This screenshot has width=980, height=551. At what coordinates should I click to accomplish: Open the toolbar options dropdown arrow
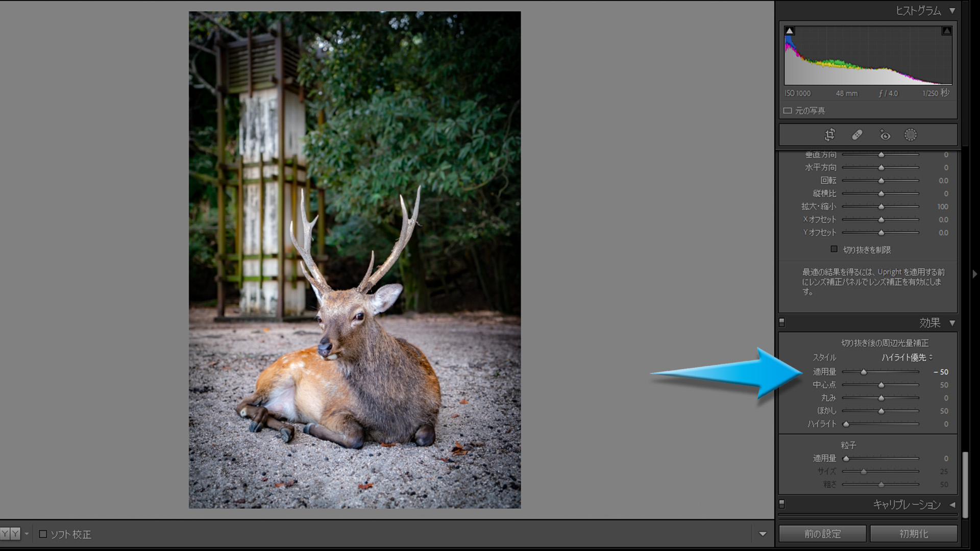coord(763,534)
